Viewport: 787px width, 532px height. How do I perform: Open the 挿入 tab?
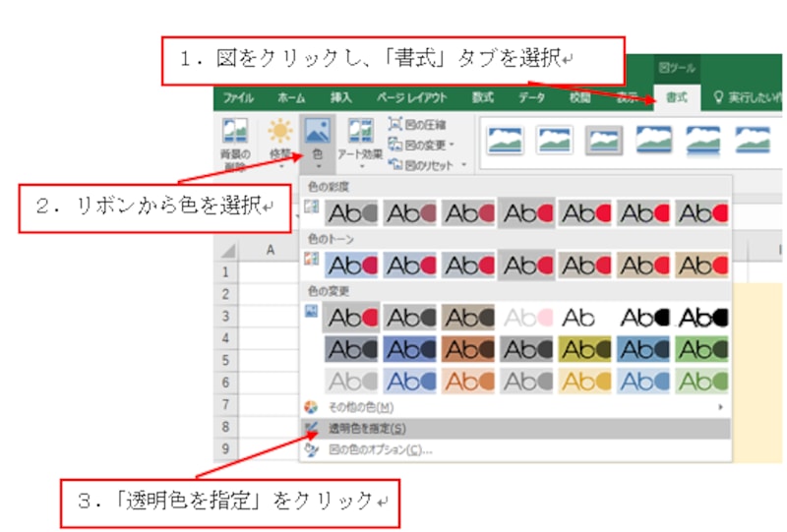340,98
